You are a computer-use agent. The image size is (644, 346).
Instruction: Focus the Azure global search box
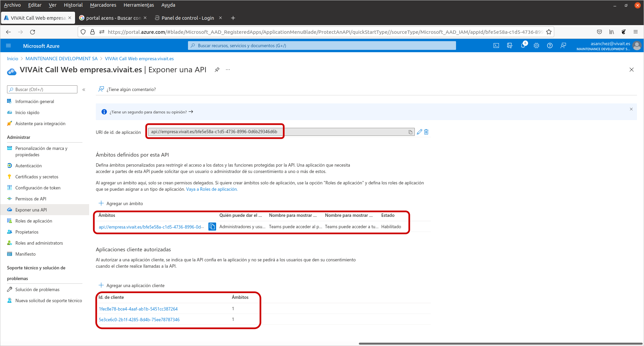tap(322, 46)
